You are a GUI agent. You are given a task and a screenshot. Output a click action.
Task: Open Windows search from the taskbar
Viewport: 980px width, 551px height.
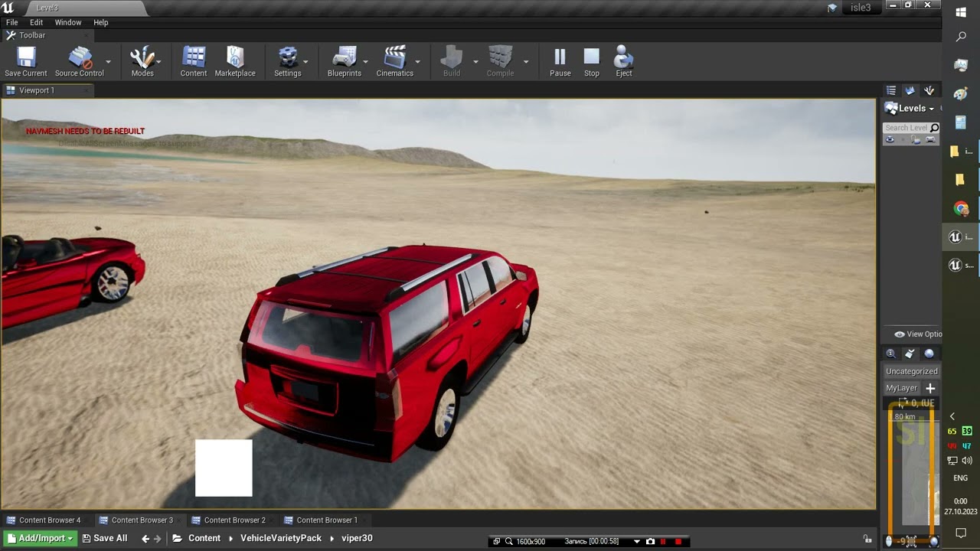(x=961, y=37)
